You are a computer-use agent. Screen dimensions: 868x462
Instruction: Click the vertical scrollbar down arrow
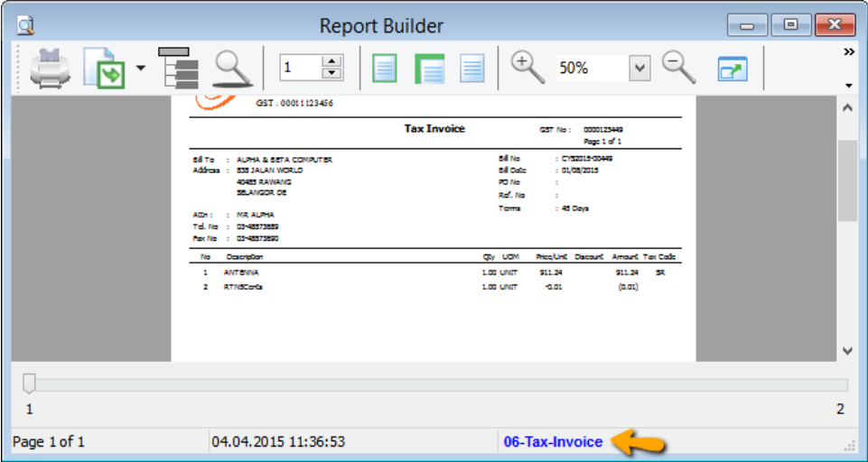pyautogui.click(x=847, y=351)
